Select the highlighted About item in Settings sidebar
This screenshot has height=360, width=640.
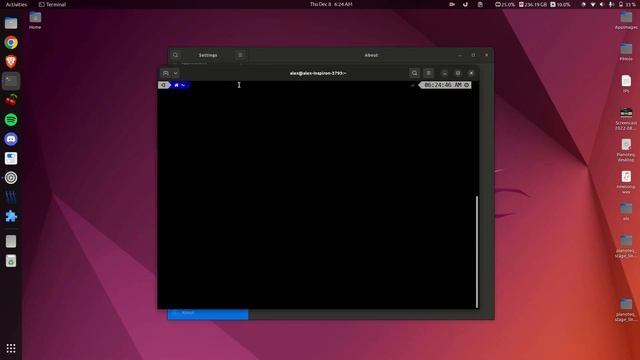click(208, 313)
